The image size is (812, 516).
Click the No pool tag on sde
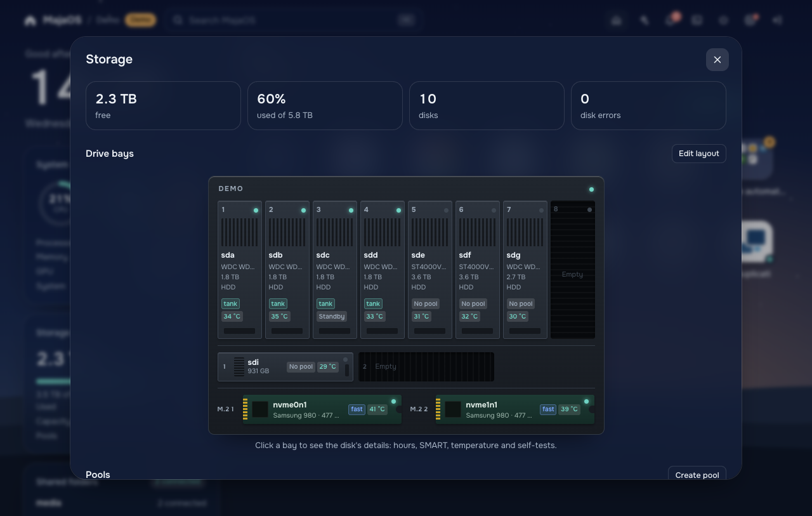[x=426, y=304]
